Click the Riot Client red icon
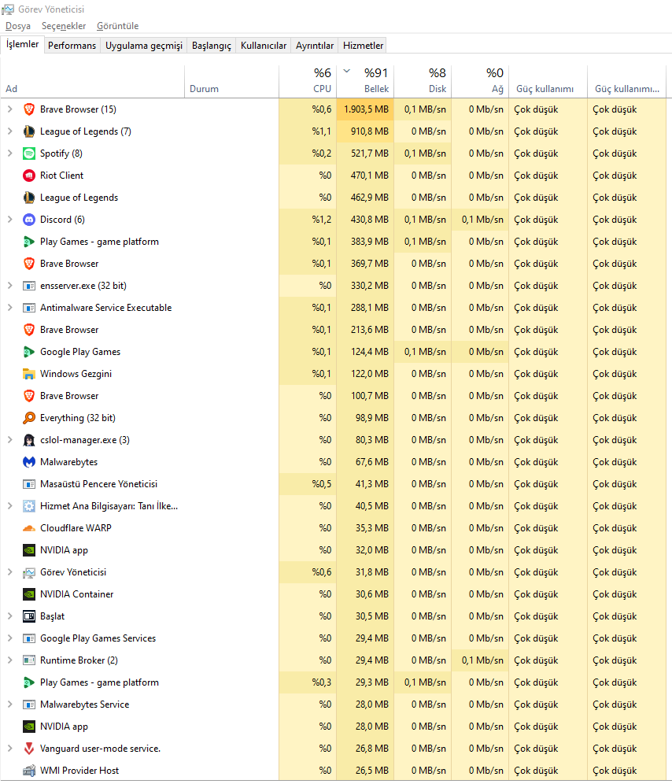This screenshot has height=784, width=672. pyautogui.click(x=29, y=176)
